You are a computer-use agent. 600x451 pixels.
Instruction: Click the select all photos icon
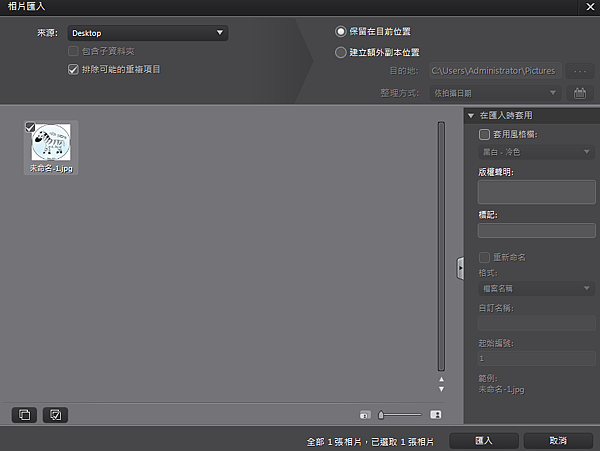pos(55,415)
